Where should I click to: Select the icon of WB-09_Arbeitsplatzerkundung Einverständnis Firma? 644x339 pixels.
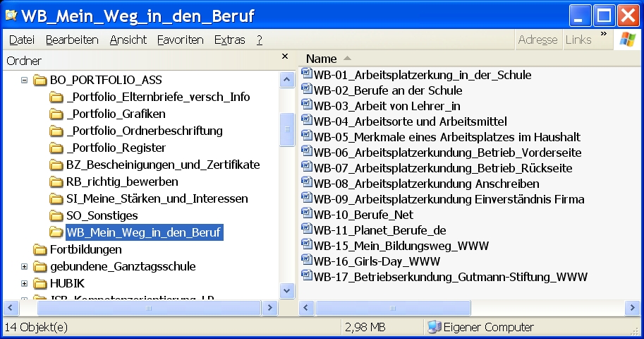[x=307, y=198]
